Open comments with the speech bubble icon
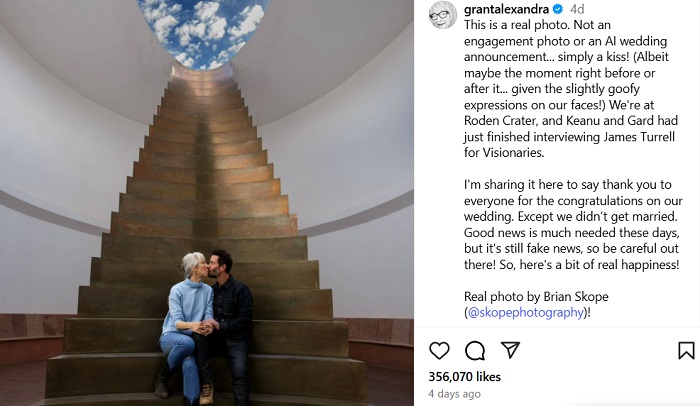This screenshot has height=406, width=700. 475,350
